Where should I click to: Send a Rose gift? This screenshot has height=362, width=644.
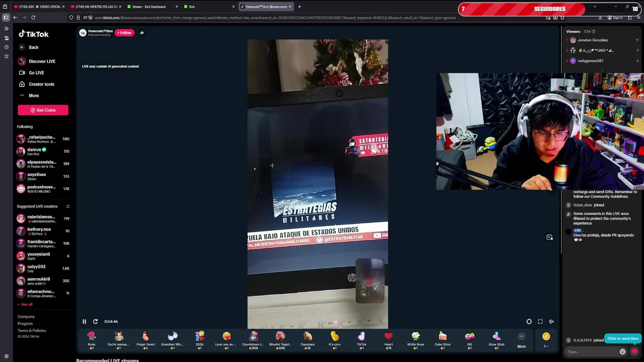click(92, 340)
